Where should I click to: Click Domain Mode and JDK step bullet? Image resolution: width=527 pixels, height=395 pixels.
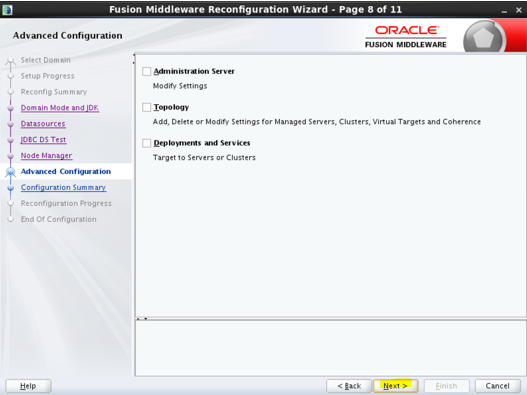(x=10, y=108)
